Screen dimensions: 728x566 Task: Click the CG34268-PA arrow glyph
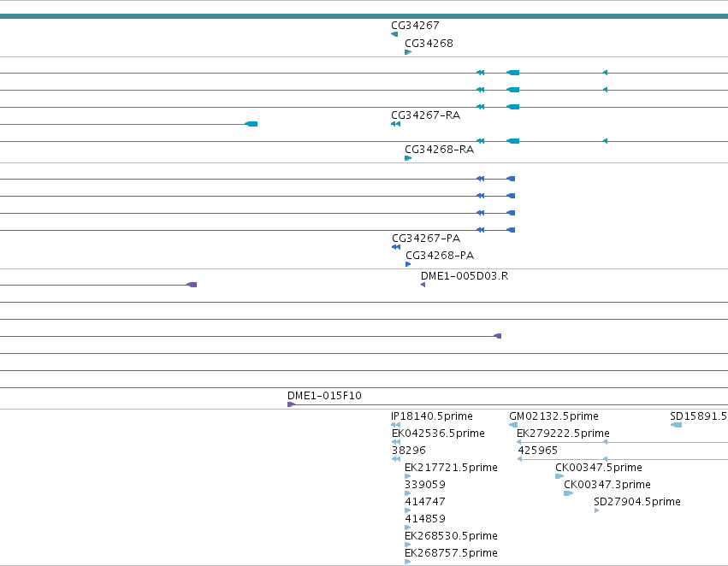[x=408, y=264]
